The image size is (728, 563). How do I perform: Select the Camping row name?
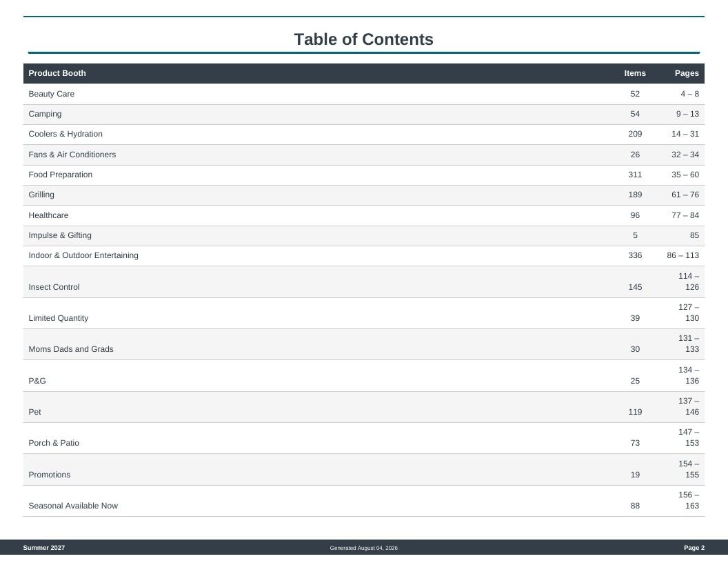click(x=45, y=114)
